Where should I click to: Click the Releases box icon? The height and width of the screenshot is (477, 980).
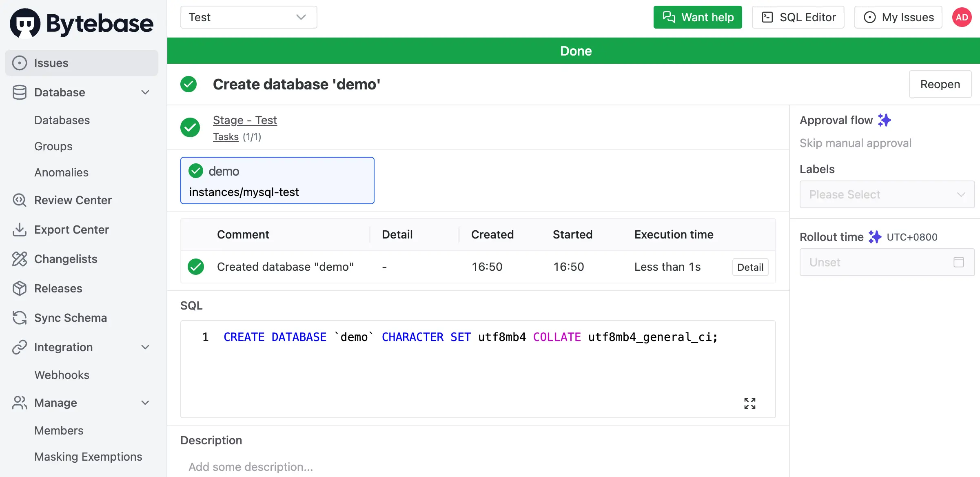coord(20,288)
